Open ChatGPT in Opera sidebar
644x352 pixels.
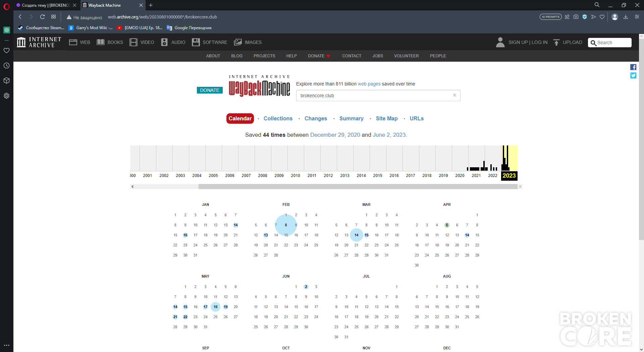[6, 30]
